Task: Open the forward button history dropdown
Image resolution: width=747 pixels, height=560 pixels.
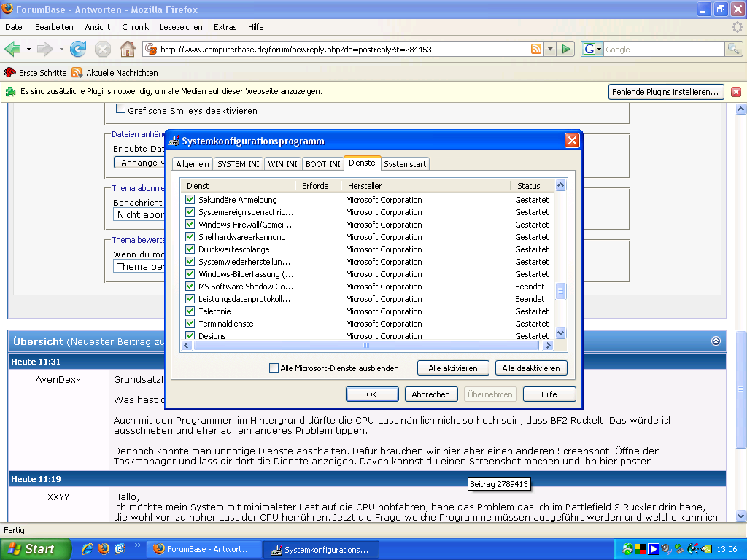Action: [61, 49]
